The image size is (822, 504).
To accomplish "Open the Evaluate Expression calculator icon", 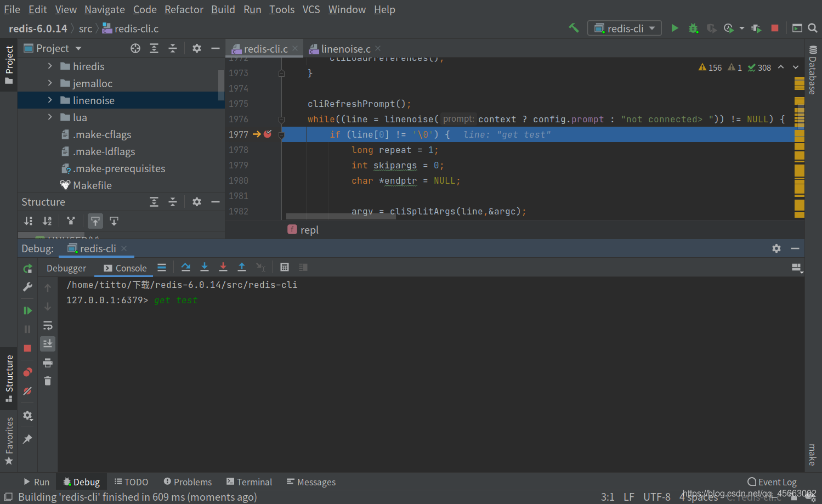I will [x=285, y=267].
